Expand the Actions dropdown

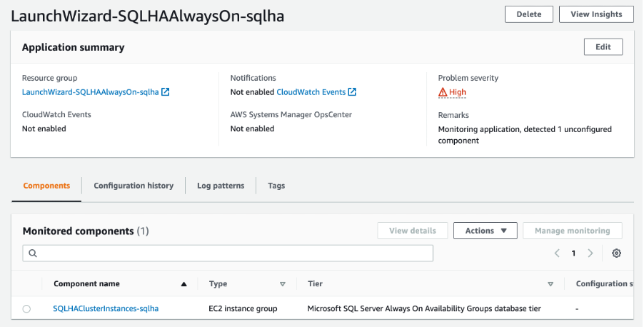[485, 231]
